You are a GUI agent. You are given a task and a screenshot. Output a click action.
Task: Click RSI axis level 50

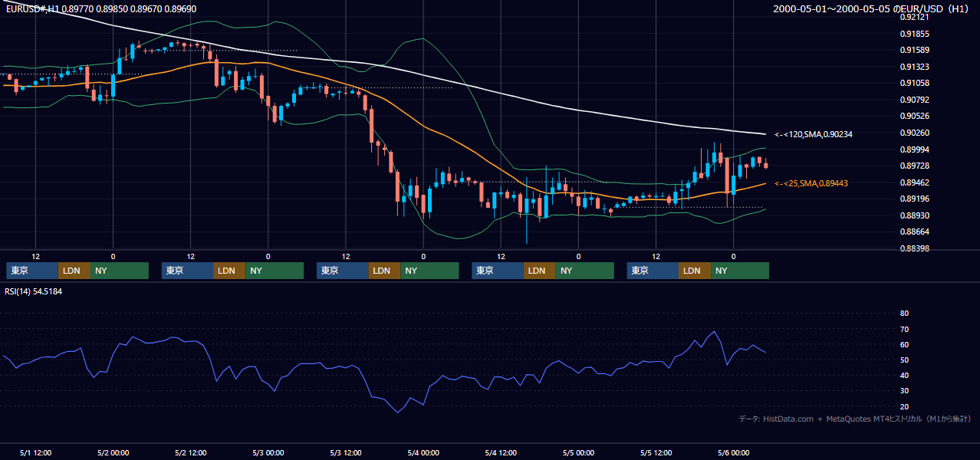(904, 360)
